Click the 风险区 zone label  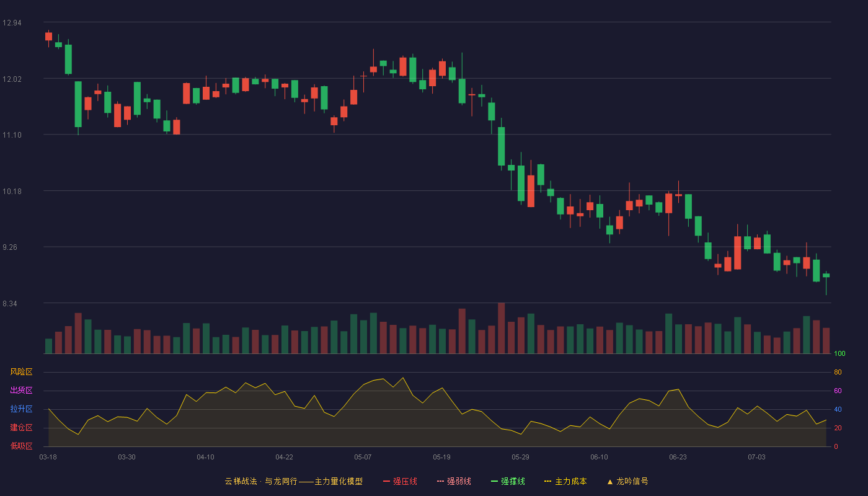point(21,372)
